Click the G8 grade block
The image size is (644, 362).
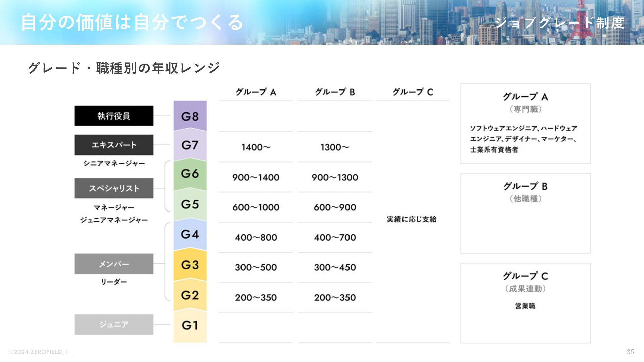pyautogui.click(x=190, y=116)
